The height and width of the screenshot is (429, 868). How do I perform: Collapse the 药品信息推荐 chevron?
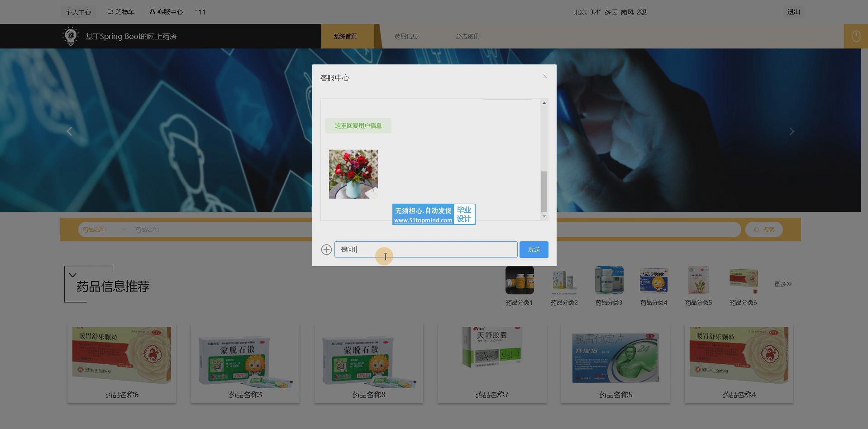tap(73, 275)
